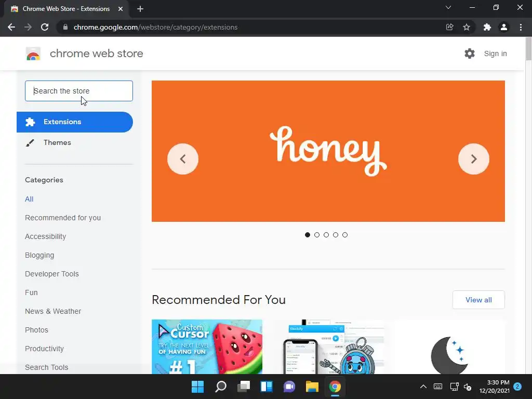Focus the Search the store field

[x=79, y=91]
